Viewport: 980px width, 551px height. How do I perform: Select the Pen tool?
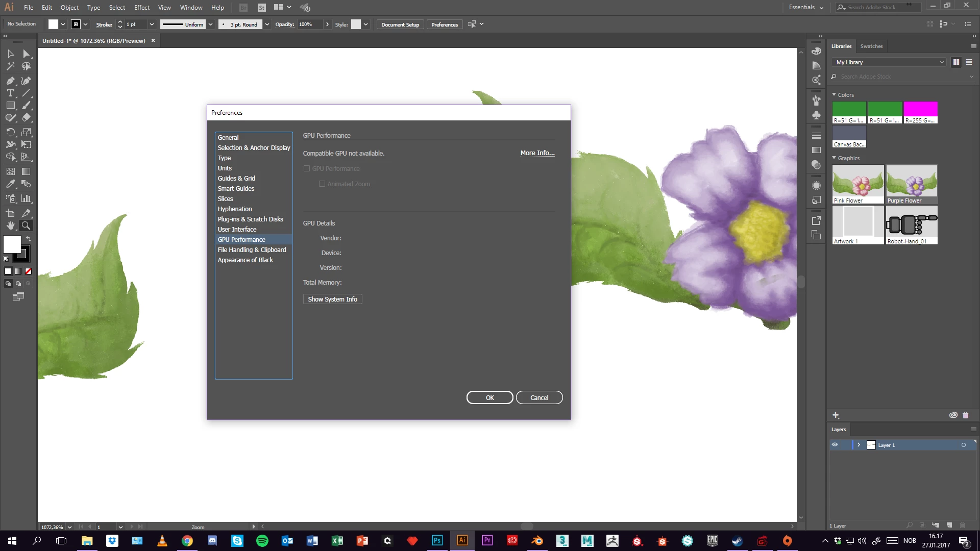click(x=10, y=81)
